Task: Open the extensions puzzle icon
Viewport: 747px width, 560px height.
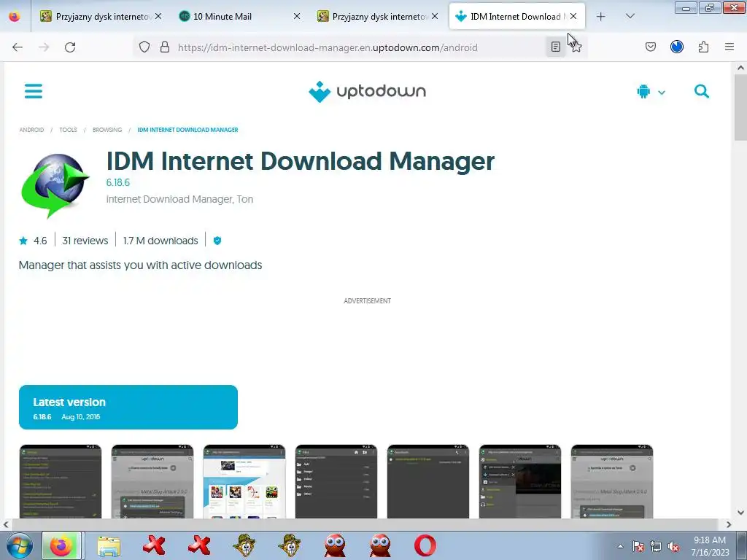Action: [703, 47]
